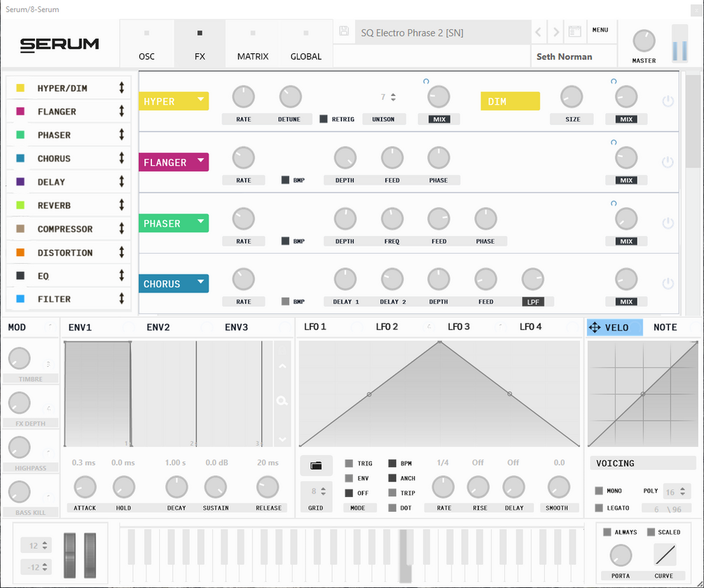Open the CHORUS effect type dropdown
The height and width of the screenshot is (588, 704).
click(x=174, y=283)
